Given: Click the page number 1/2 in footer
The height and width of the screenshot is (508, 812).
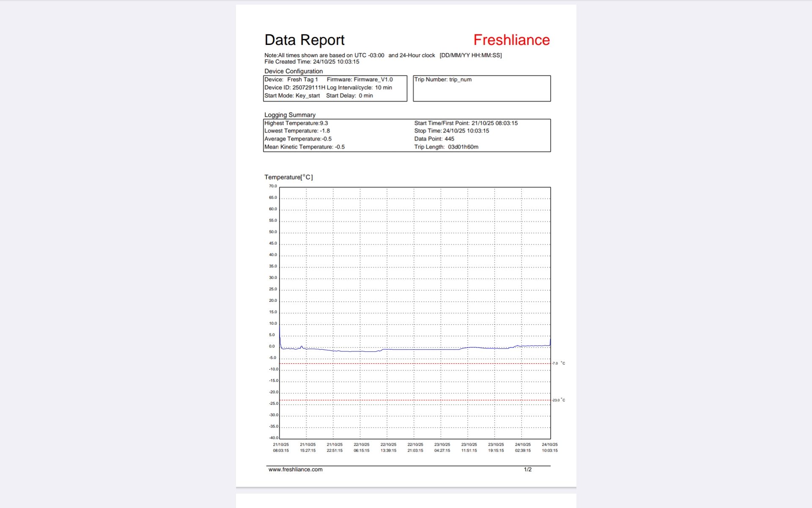Looking at the screenshot, I should pyautogui.click(x=527, y=469).
